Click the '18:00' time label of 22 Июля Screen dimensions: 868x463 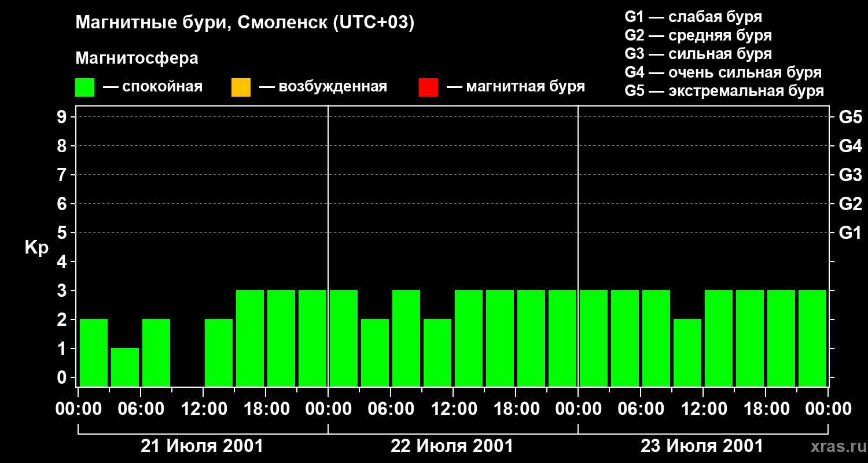(x=516, y=409)
